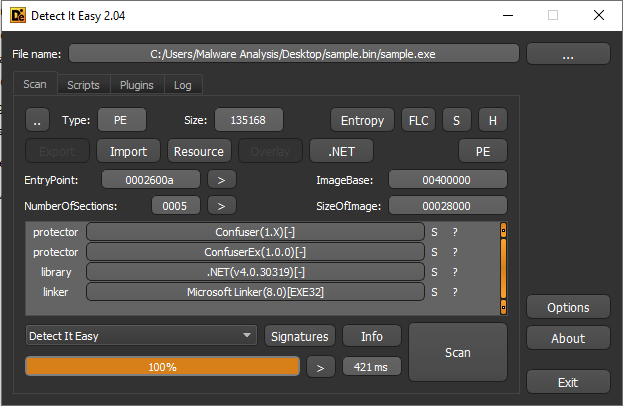Click S beside Confuser(1.X) row

[434, 232]
